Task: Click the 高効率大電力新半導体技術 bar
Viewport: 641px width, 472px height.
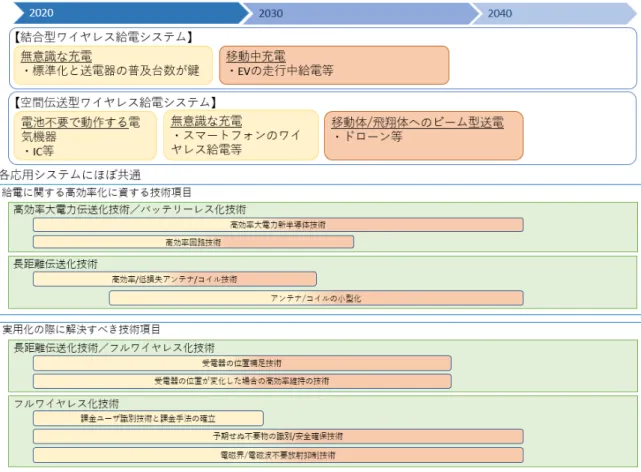Action: point(278,225)
